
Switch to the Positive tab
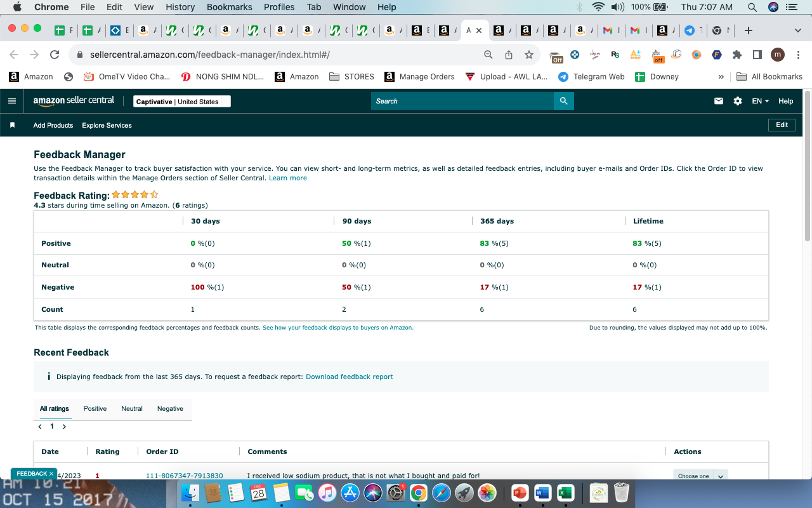click(x=95, y=409)
